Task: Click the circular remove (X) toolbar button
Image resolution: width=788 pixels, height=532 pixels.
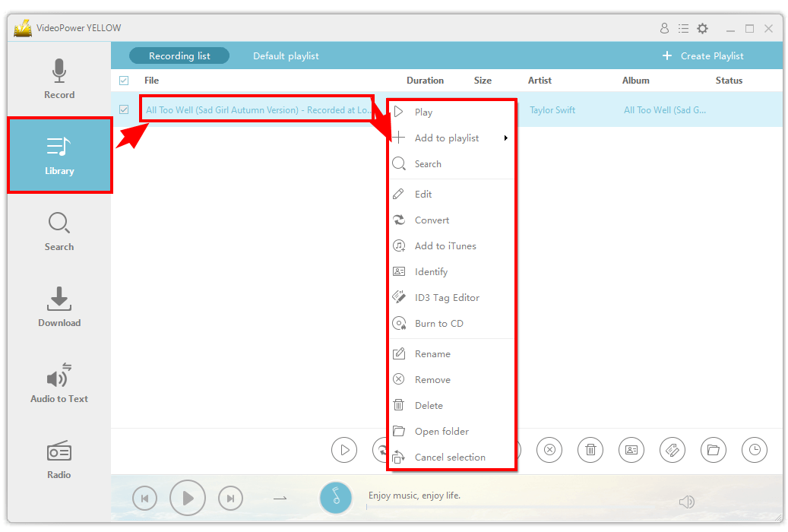Action: pos(549,450)
